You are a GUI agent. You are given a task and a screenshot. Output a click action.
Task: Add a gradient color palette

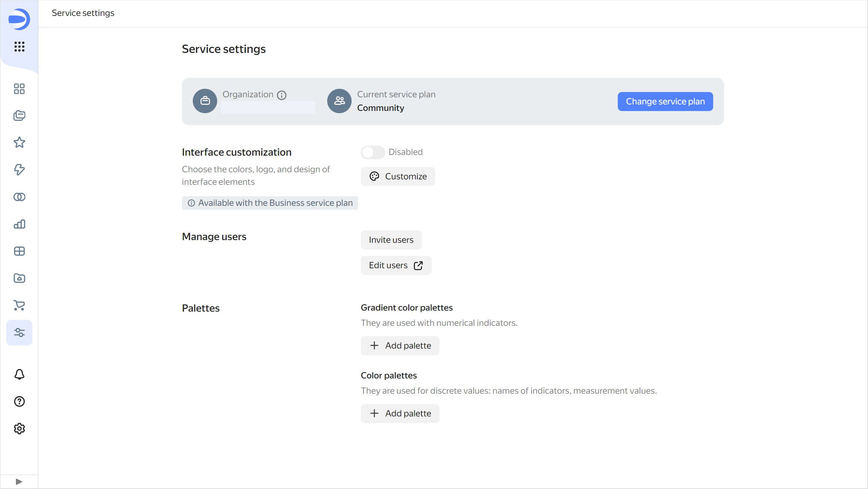[x=400, y=345]
